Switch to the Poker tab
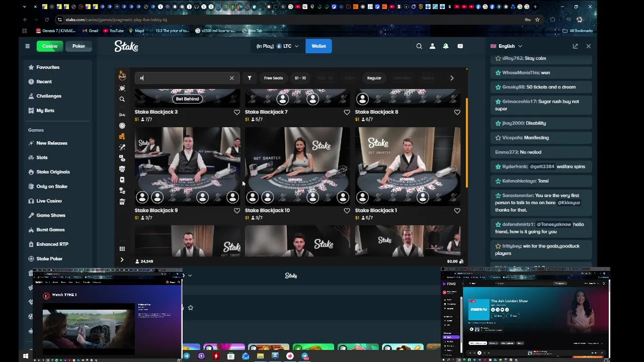This screenshot has height=362, width=644. pos(78,46)
